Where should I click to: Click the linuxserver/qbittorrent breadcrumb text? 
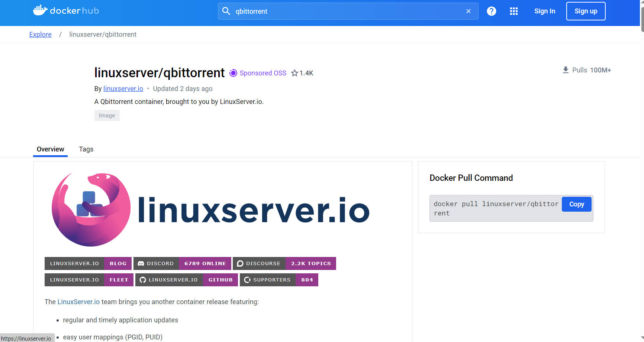coord(103,35)
